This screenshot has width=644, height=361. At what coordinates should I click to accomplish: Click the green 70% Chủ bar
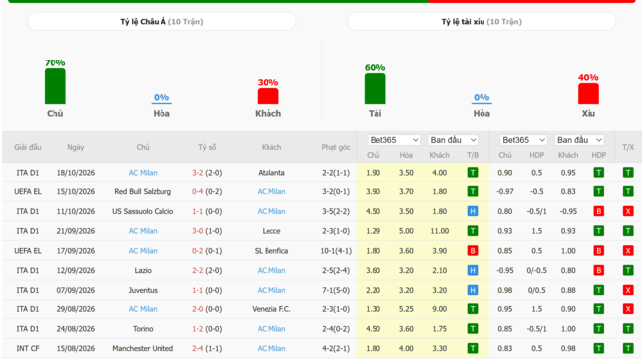point(55,86)
